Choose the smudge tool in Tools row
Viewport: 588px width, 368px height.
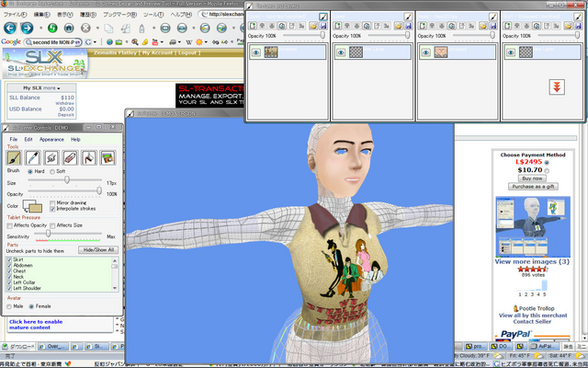click(x=51, y=157)
